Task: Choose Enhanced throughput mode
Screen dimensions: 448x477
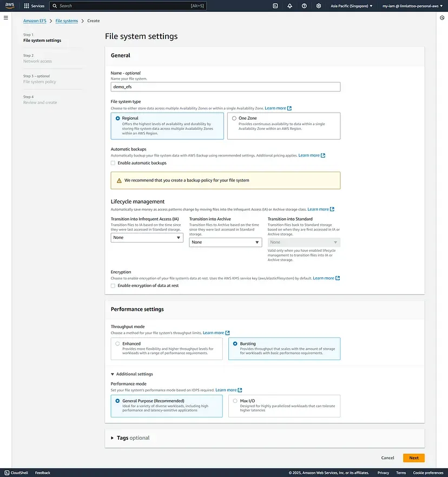Action: coord(117,344)
